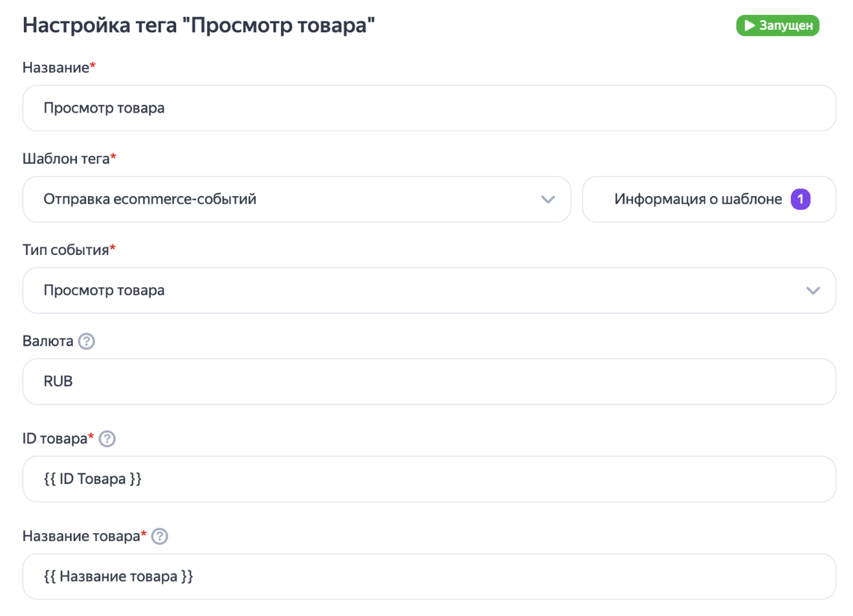Click the Шаблон тега label
Screen dimensions: 853x616
pos(66,159)
